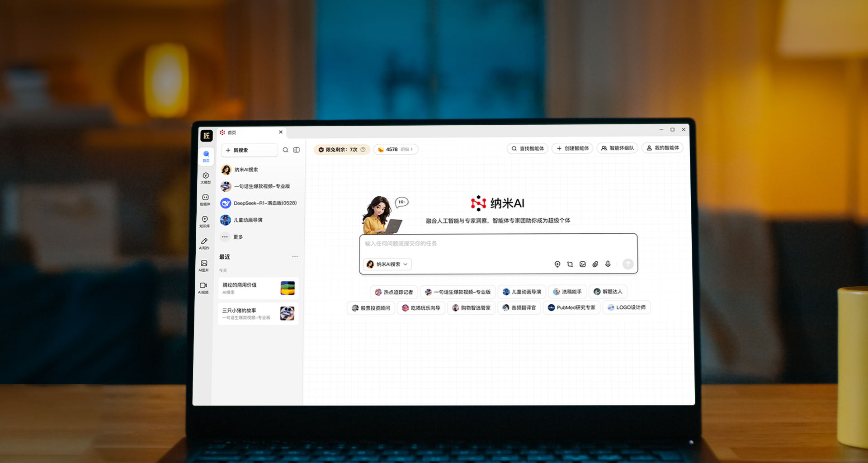Click the crop-shaped icon in the input box toolbar

[x=570, y=264]
